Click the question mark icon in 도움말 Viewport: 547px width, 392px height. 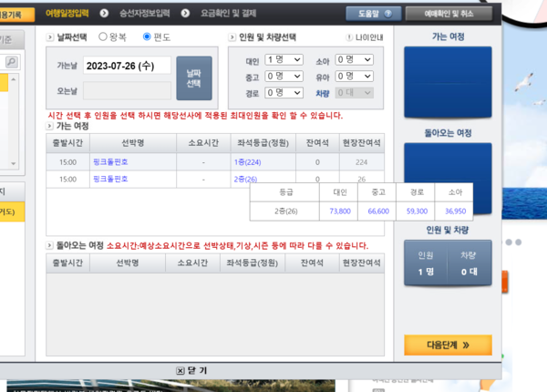pyautogui.click(x=388, y=14)
